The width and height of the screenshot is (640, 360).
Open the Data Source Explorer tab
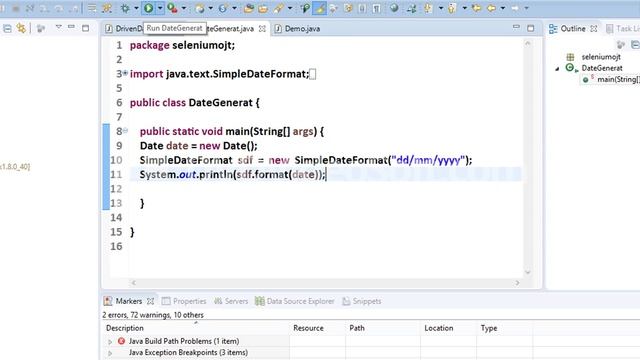click(x=295, y=301)
